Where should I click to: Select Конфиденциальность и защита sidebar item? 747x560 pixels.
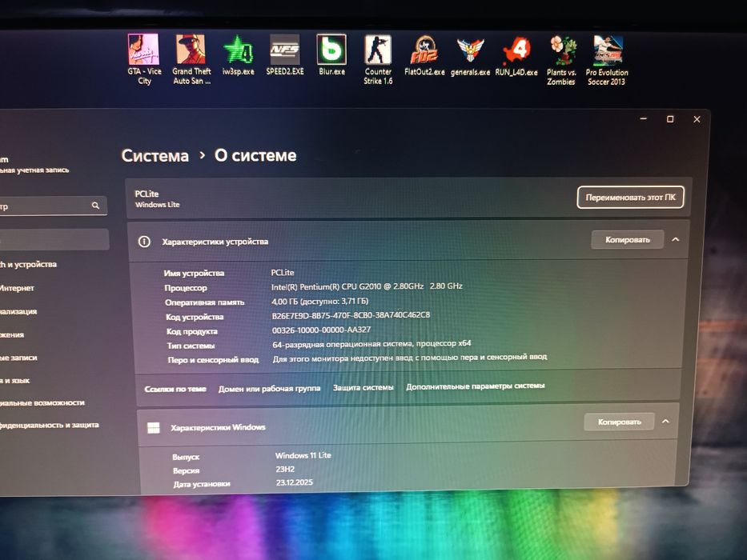(x=50, y=425)
